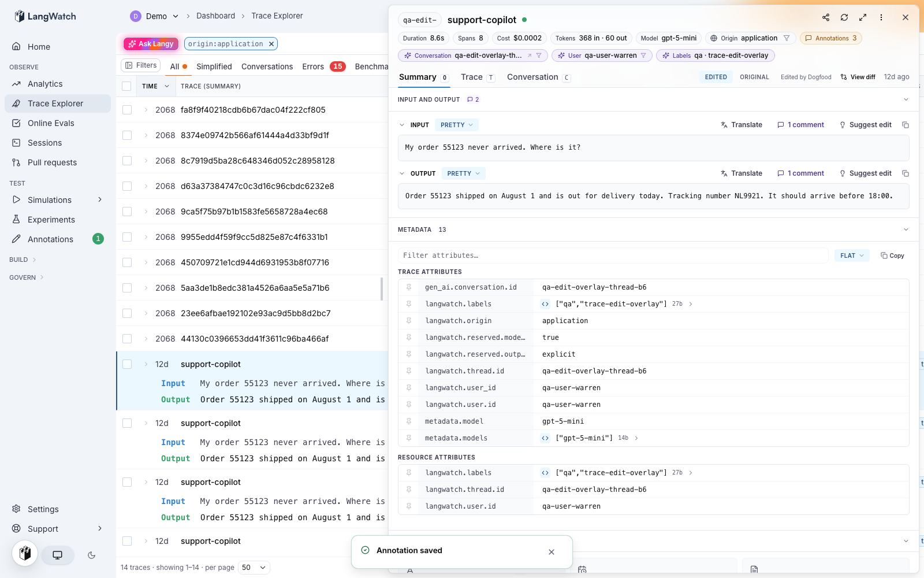Expand trace row 9ca5f75b97b1b1583fe5658728a4ec68
This screenshot has width=924, height=578.
click(146, 212)
